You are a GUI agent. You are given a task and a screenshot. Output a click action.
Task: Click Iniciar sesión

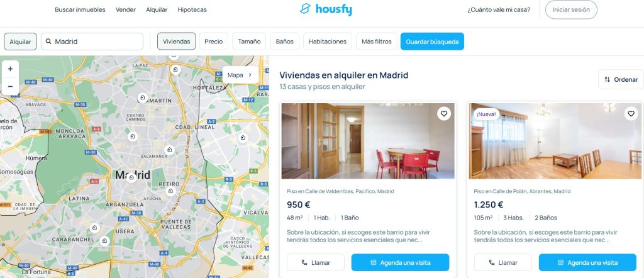[571, 9]
